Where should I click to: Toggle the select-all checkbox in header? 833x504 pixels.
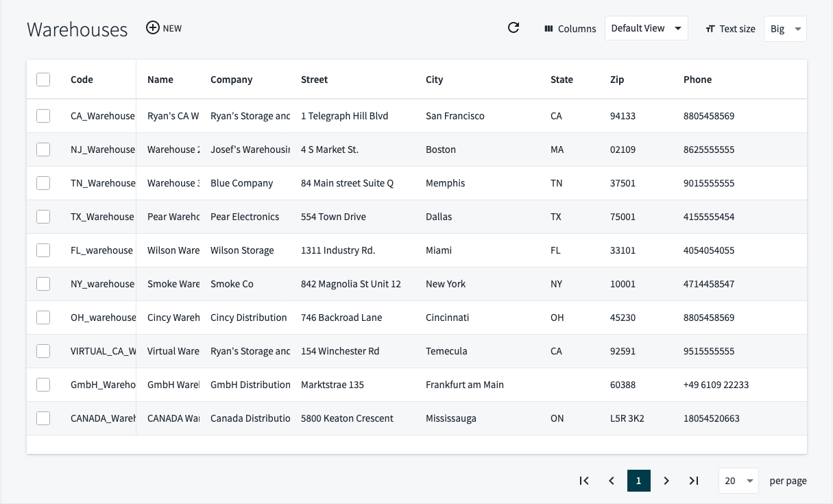click(x=43, y=80)
